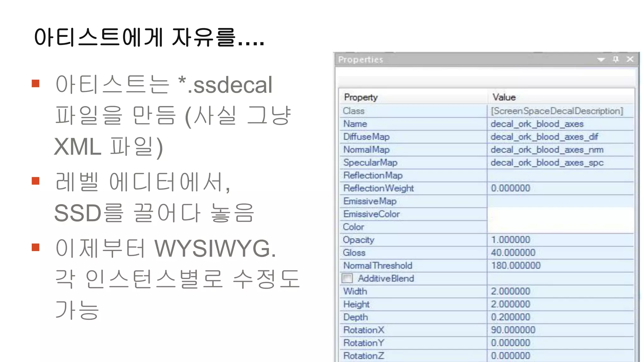Click the Property column header
The image size is (644, 362).
coord(361,97)
